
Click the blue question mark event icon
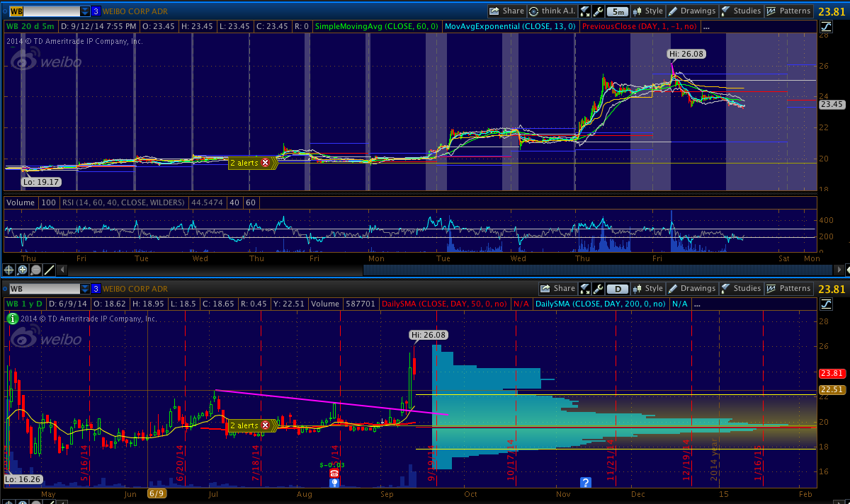[586, 482]
